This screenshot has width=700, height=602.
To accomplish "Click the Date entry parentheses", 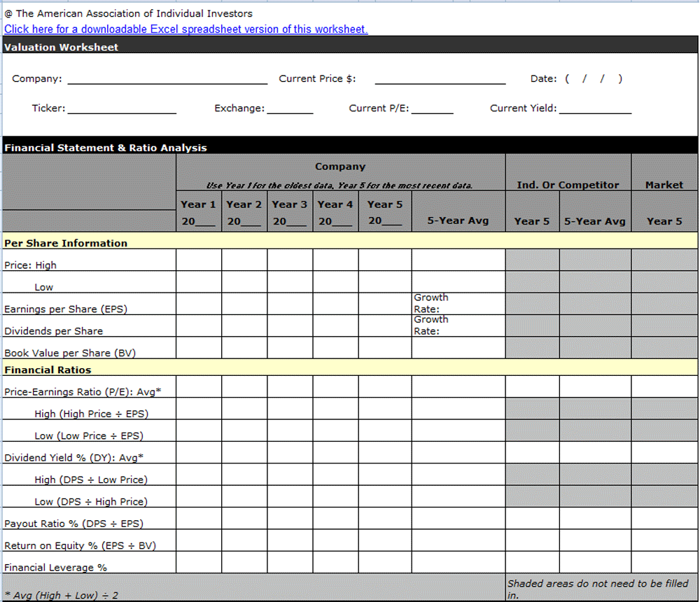I will (594, 78).
